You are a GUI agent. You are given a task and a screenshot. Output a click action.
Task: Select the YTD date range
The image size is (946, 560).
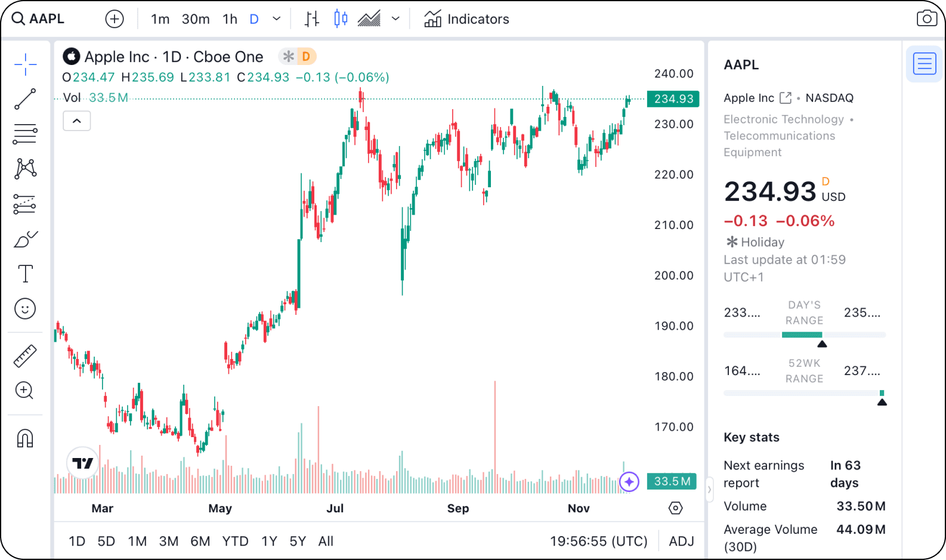[235, 541]
